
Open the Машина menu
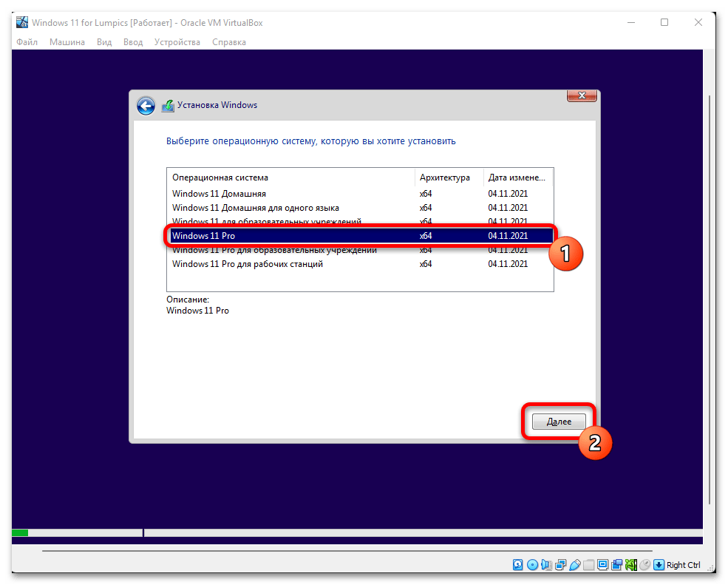pos(67,42)
